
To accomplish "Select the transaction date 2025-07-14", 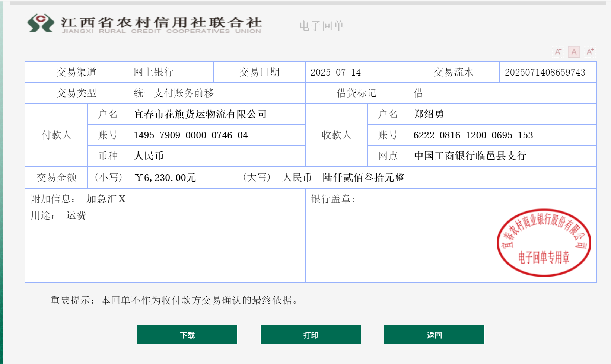I will coord(335,72).
